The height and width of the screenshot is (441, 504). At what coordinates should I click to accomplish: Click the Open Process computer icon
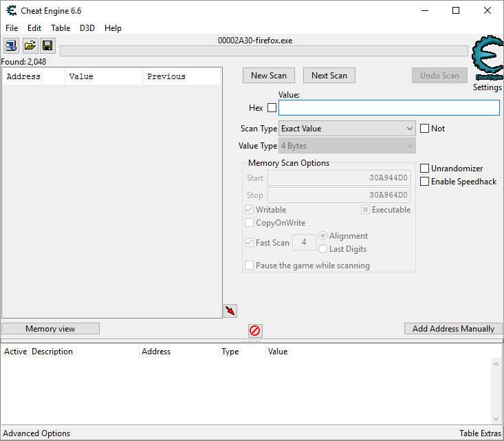[12, 46]
